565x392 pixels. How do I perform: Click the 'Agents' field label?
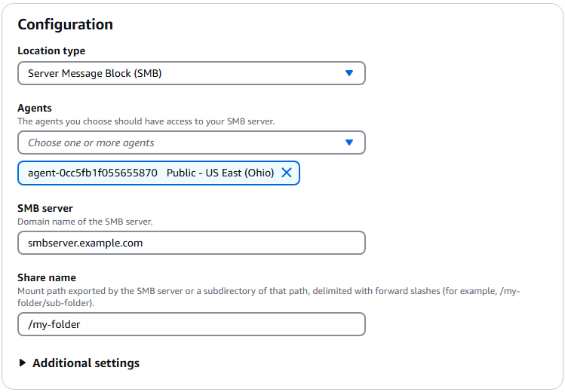[x=35, y=109]
